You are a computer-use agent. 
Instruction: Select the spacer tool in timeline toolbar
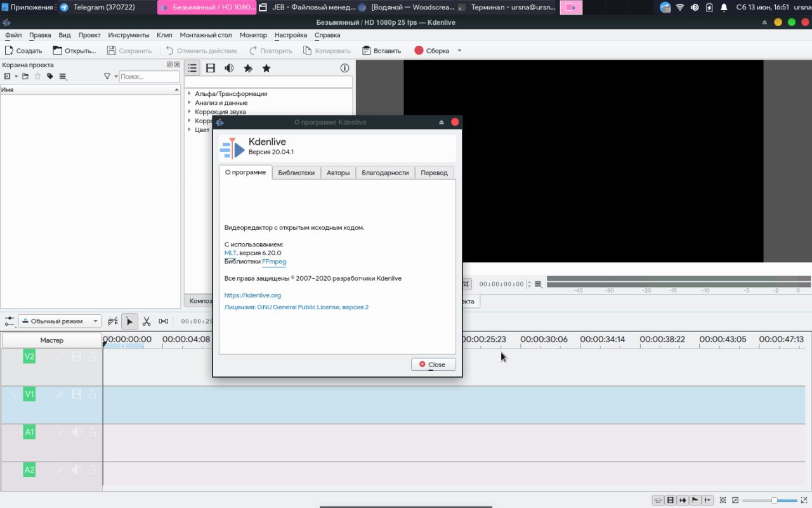pos(164,321)
